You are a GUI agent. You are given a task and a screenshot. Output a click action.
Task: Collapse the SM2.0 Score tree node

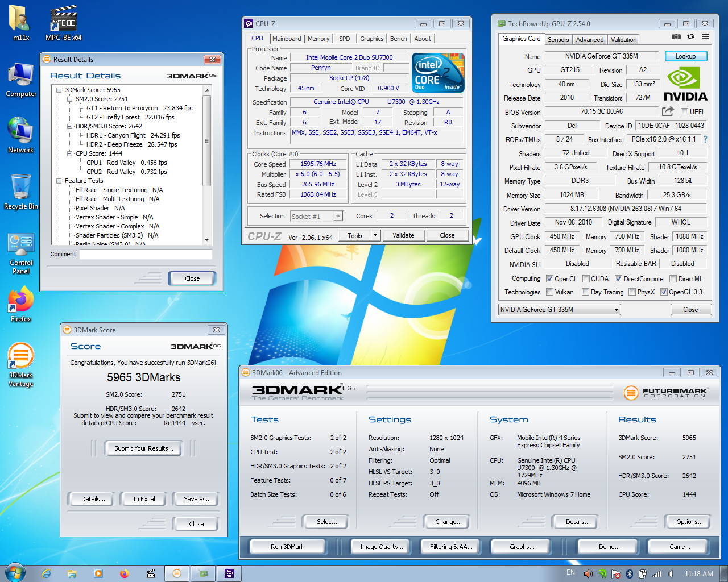pos(70,99)
